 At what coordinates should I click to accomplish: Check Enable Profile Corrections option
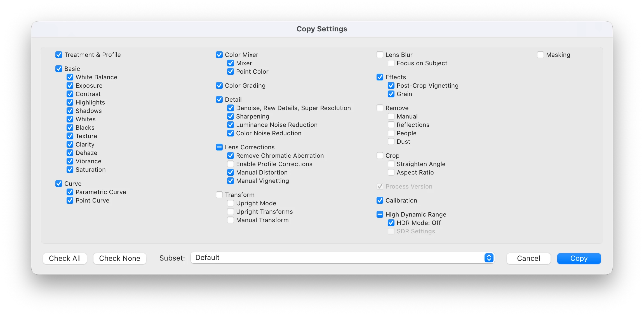231,164
